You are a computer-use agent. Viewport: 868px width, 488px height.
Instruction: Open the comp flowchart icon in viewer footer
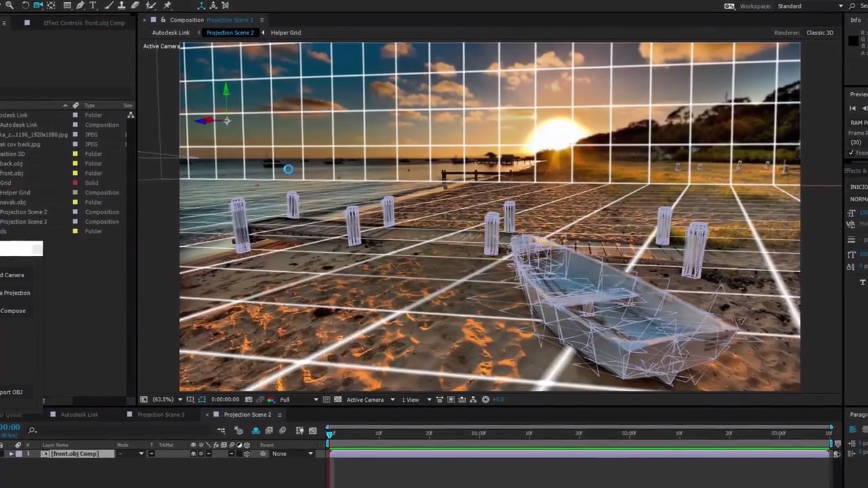click(473, 399)
